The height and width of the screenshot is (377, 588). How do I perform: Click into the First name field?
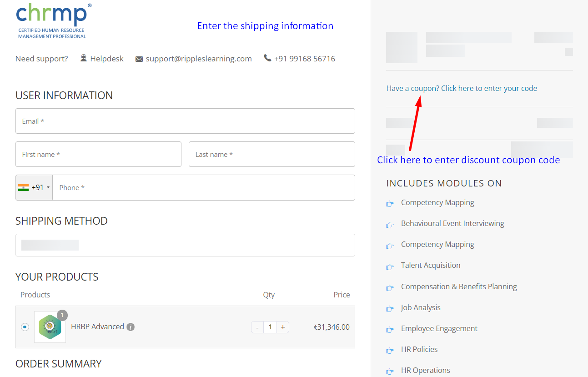click(98, 154)
